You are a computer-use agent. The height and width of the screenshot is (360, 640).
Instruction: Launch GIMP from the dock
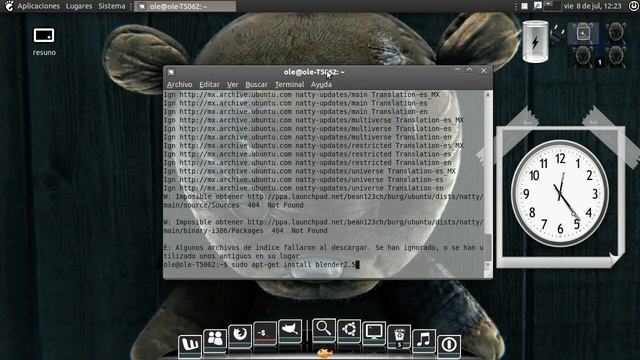point(290,330)
